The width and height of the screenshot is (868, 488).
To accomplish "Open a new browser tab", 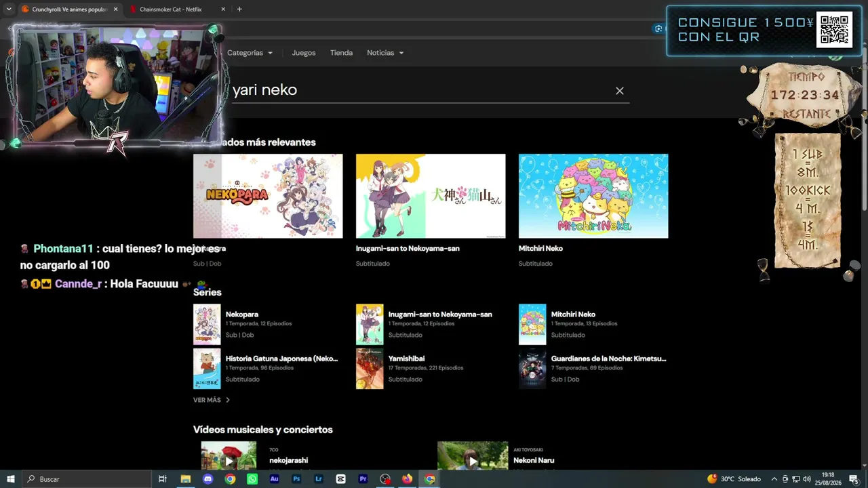I will [x=239, y=9].
